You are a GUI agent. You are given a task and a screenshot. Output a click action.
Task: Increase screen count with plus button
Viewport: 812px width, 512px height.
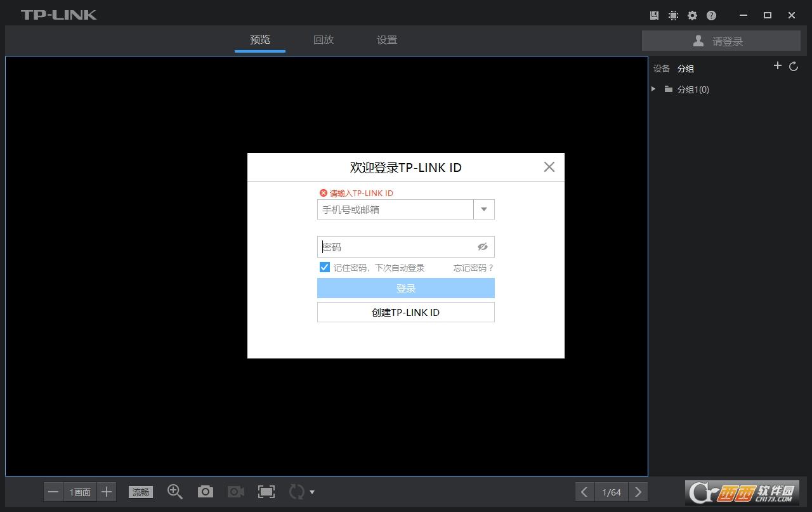coord(107,492)
